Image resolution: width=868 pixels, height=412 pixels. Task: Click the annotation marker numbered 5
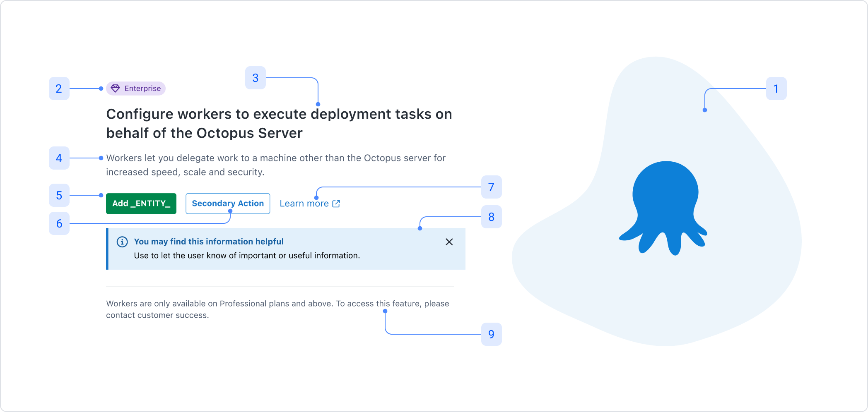tap(59, 195)
